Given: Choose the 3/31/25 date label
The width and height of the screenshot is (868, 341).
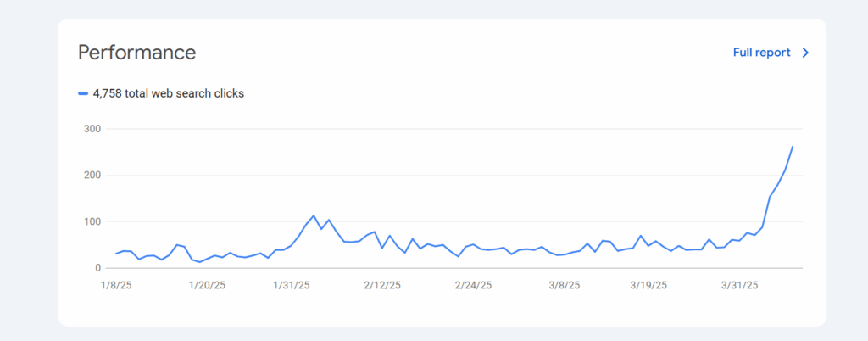Looking at the screenshot, I should pyautogui.click(x=738, y=285).
